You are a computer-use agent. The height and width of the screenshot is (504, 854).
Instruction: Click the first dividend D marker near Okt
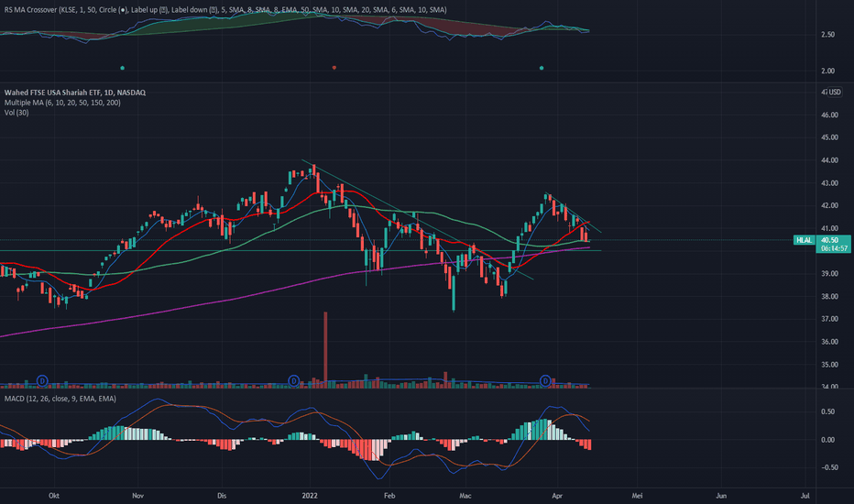[42, 380]
